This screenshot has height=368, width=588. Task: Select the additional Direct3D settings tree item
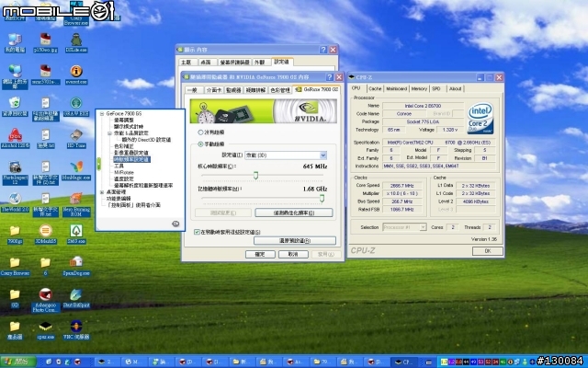[146, 140]
